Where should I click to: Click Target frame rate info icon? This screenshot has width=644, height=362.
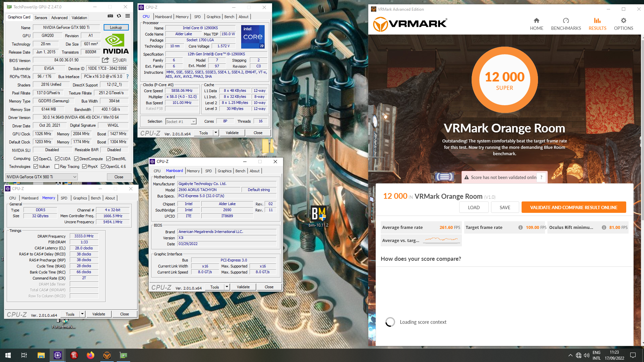click(520, 227)
